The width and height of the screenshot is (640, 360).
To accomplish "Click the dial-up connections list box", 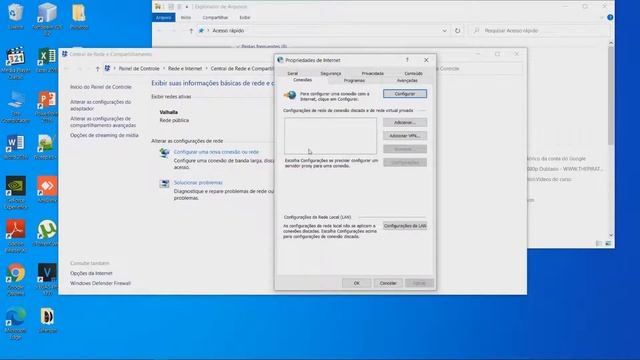I will pos(331,136).
